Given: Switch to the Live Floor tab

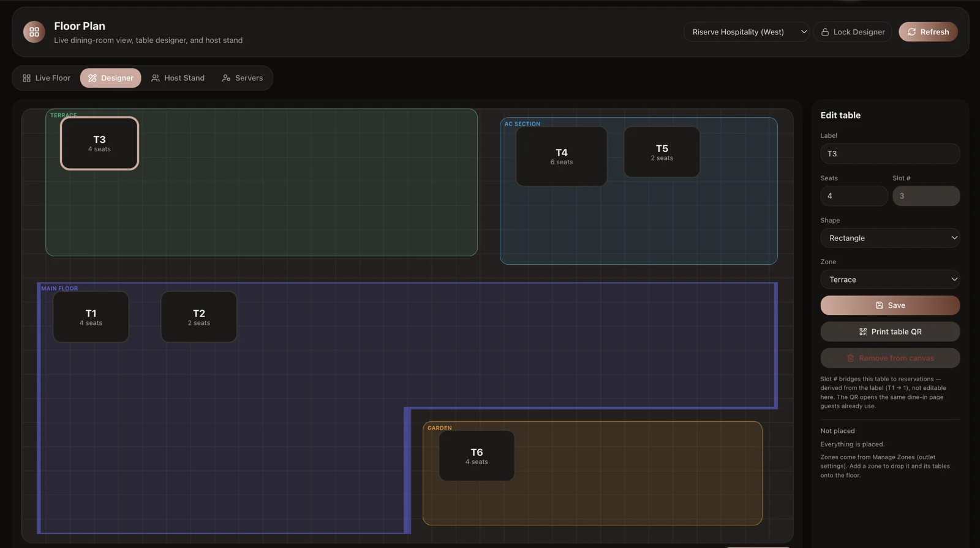Looking at the screenshot, I should tap(47, 78).
